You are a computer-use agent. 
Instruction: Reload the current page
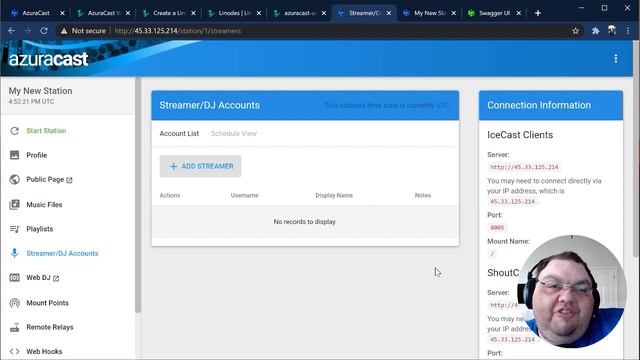(x=44, y=31)
